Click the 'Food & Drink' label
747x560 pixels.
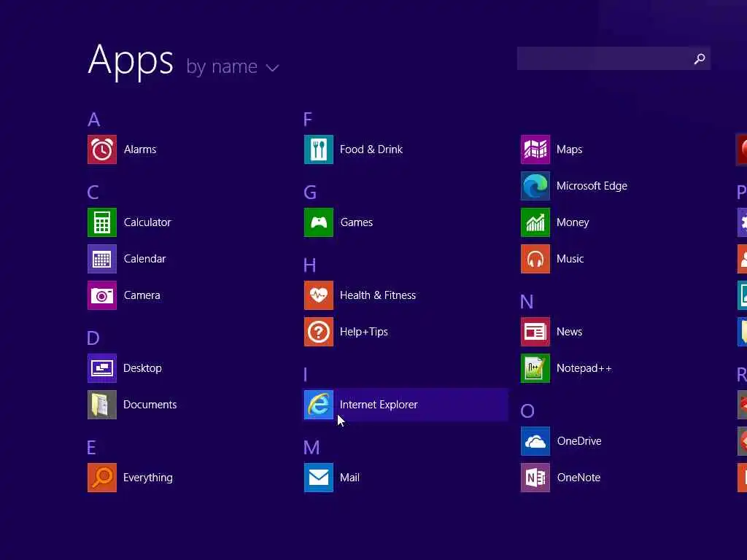pyautogui.click(x=371, y=149)
